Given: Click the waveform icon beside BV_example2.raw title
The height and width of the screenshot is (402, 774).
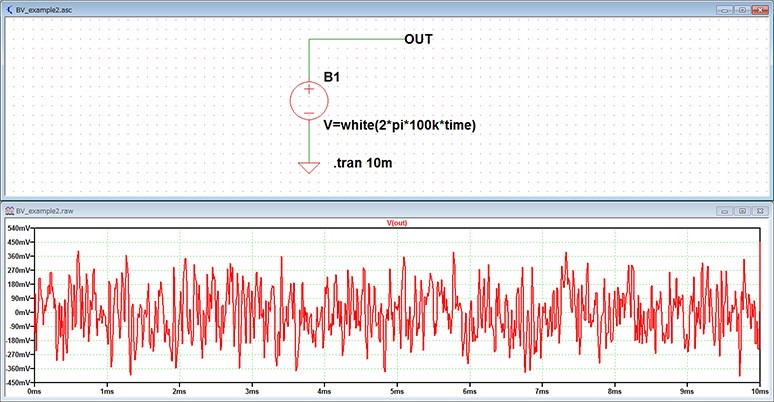Looking at the screenshot, I should click(x=9, y=212).
